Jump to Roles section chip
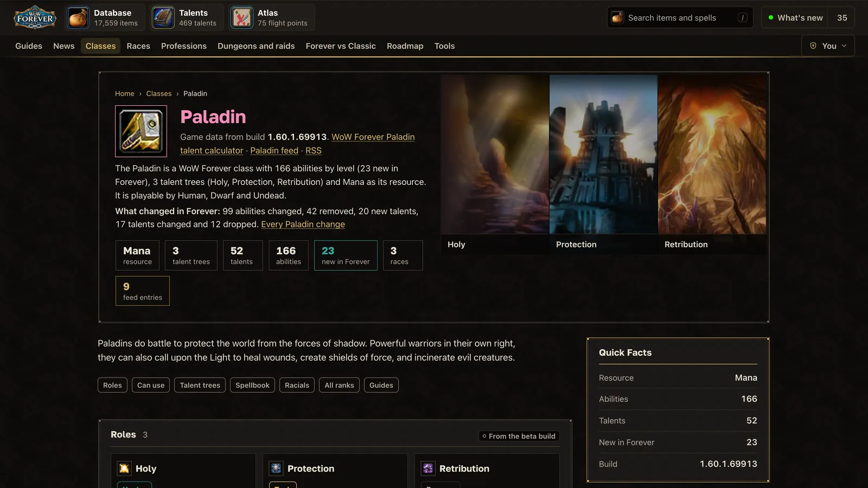 click(x=112, y=385)
